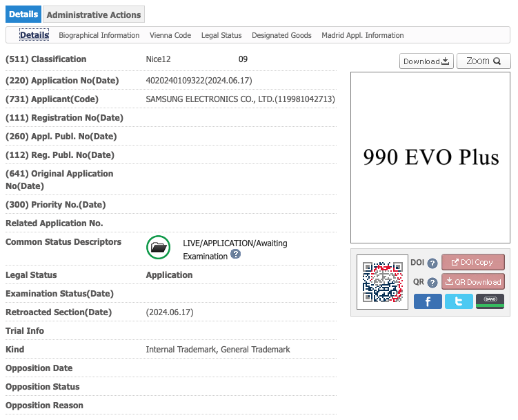
Task: Switch to the Administrative Actions tab
Action: pos(94,14)
